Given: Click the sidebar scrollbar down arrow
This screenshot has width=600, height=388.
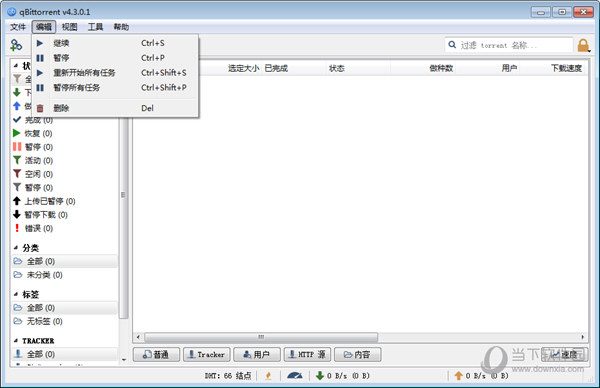Looking at the screenshot, I should [124, 360].
